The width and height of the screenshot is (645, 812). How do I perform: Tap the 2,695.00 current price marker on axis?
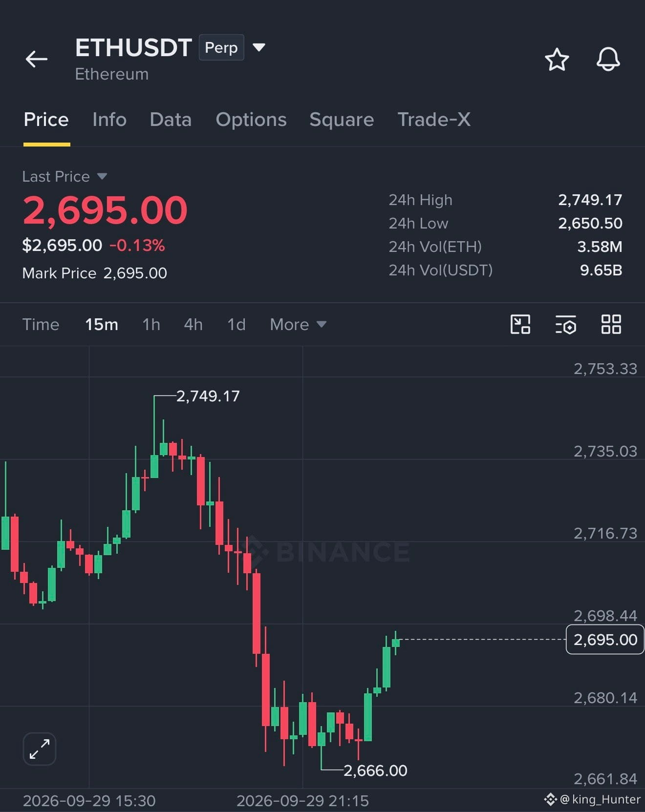(605, 639)
